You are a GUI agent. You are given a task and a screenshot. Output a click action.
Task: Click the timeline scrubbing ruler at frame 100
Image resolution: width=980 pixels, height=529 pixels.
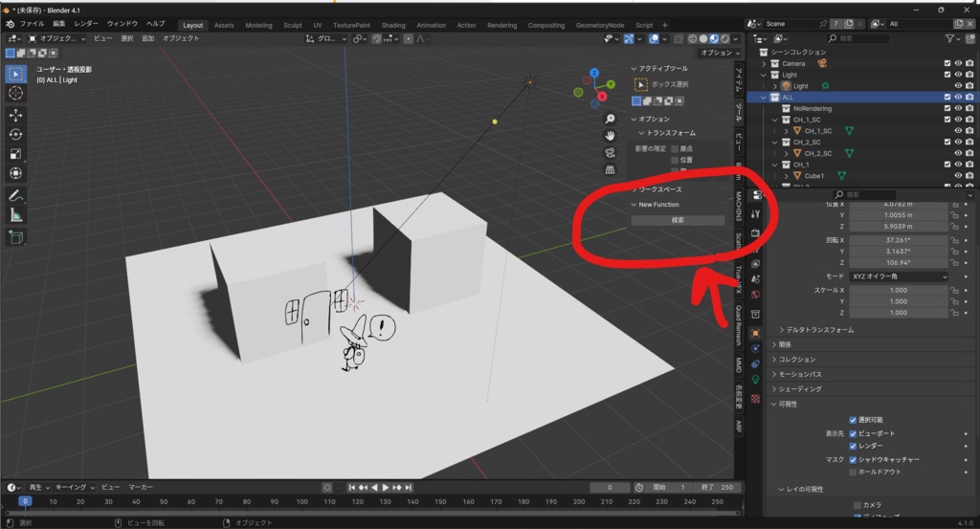coord(301,501)
